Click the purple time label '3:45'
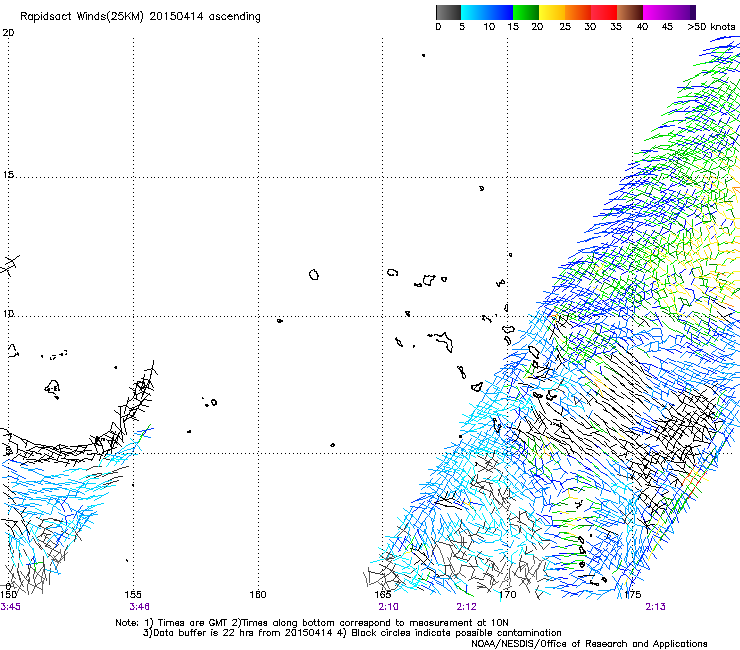Image resolution: width=740 pixels, height=650 pixels. tap(10, 607)
